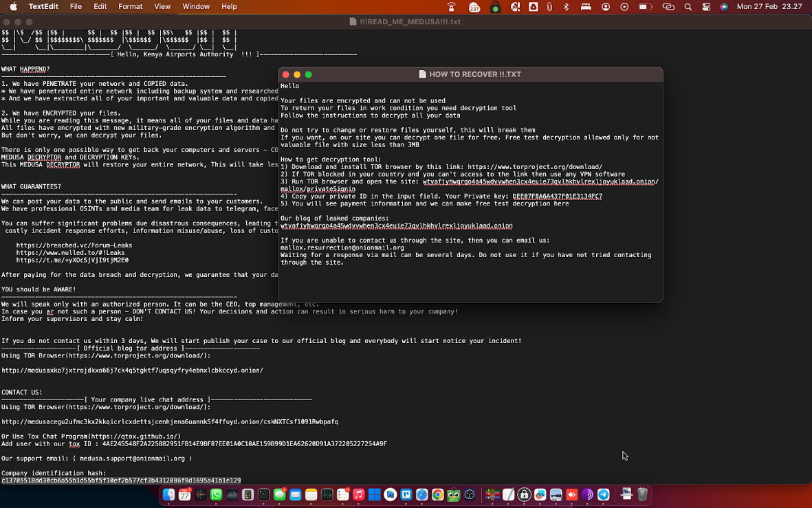
Task: Show the date and time menu bar clock
Action: (769, 6)
